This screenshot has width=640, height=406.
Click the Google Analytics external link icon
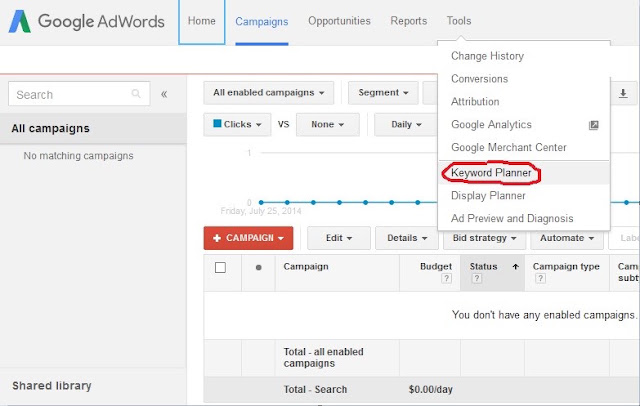click(x=593, y=125)
